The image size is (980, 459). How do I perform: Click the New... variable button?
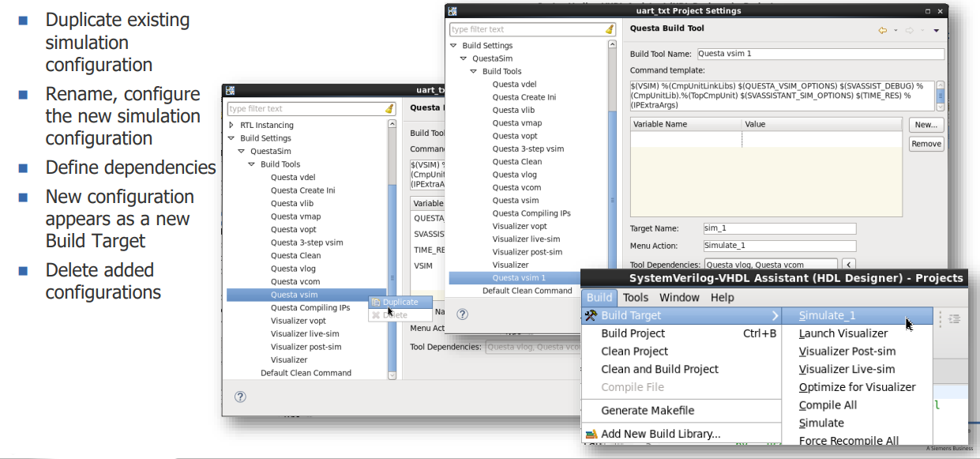click(926, 125)
